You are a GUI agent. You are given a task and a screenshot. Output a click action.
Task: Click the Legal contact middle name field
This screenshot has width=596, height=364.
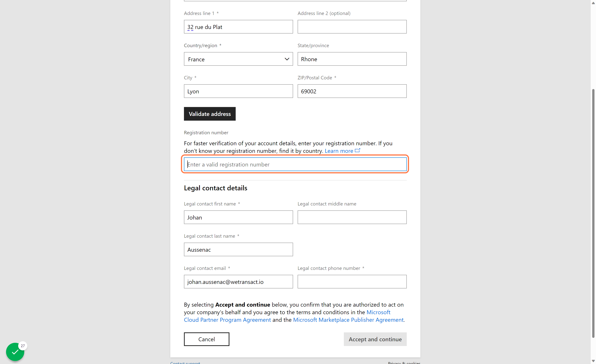pos(352,217)
